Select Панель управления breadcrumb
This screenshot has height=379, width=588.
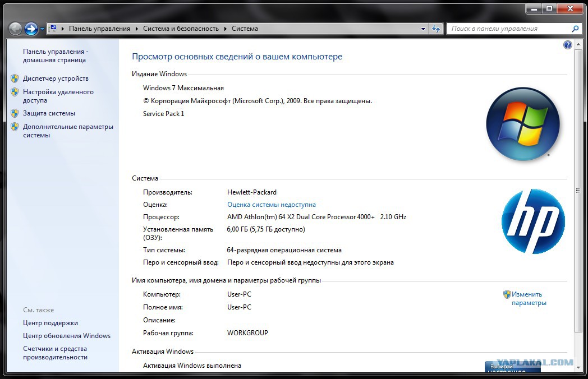[x=99, y=29]
